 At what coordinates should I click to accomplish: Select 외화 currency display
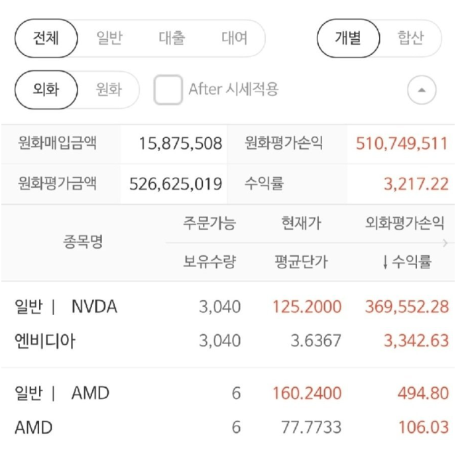[46, 89]
